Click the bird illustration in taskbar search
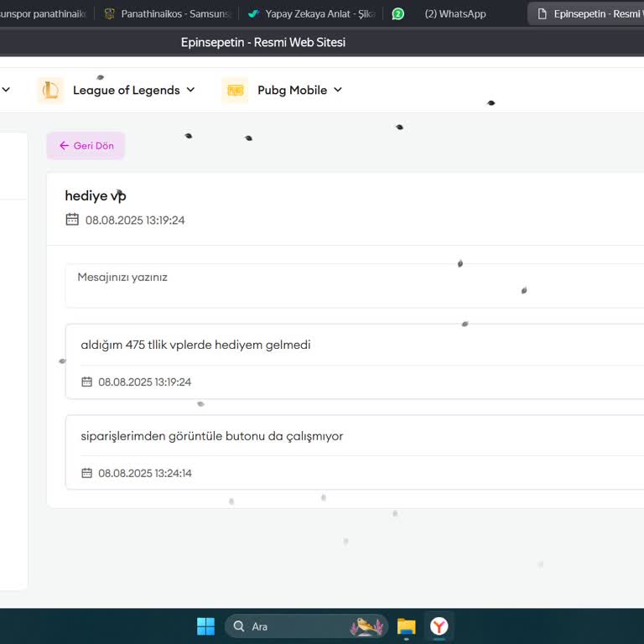 (x=367, y=626)
